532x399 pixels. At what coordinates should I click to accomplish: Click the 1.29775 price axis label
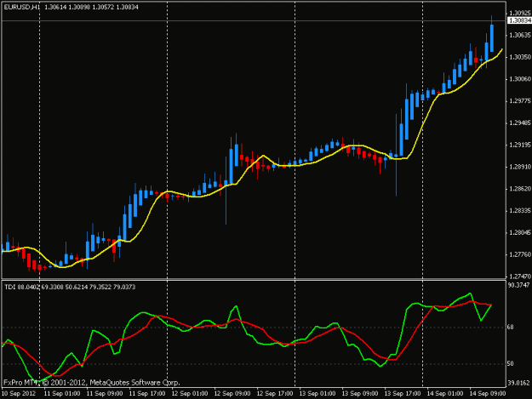click(x=520, y=101)
